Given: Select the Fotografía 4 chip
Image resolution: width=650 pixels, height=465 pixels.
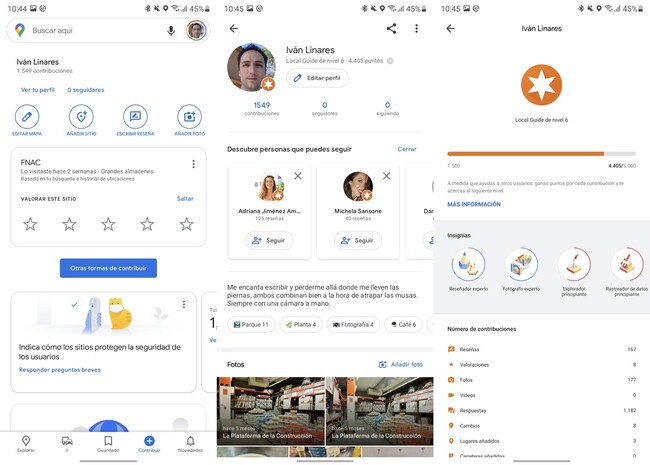Looking at the screenshot, I should coord(353,325).
